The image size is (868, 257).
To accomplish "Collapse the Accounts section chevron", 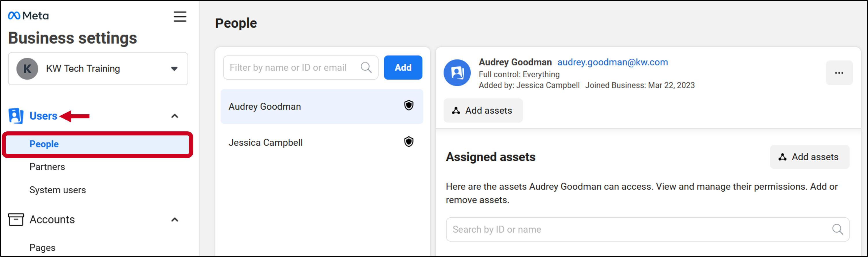I will point(174,220).
